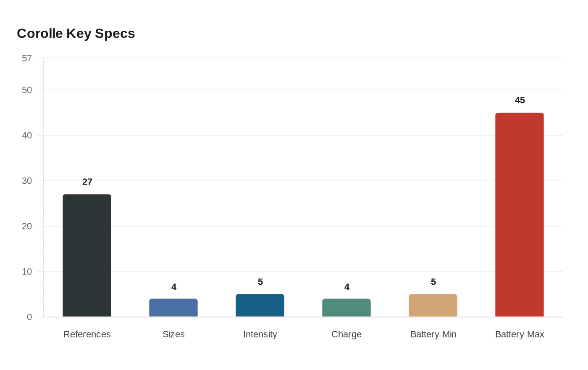Select the Battery Max axis label

point(520,334)
